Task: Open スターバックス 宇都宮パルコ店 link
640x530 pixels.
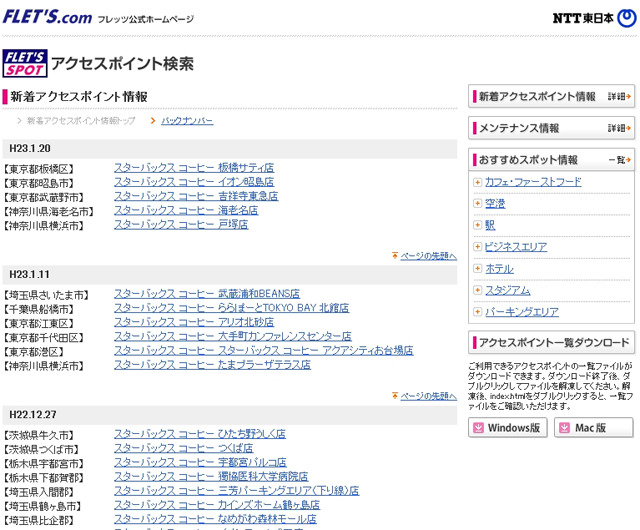Action: coord(200,462)
